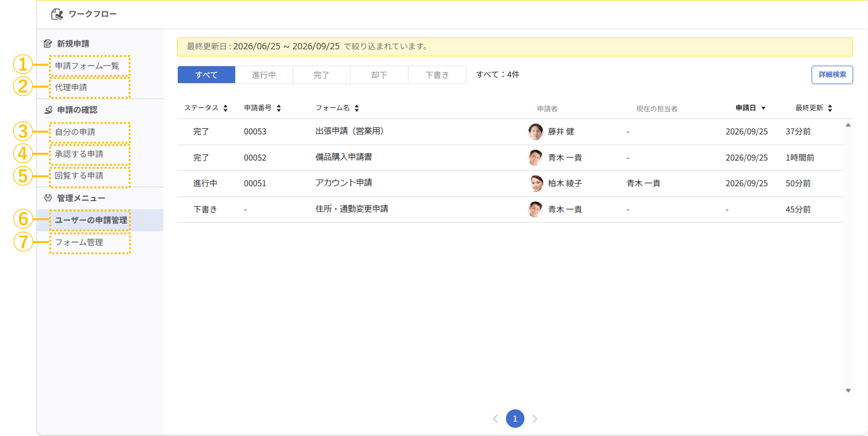Select the すべて filter tab
Image resolution: width=868 pixels, height=436 pixels.
pos(206,75)
